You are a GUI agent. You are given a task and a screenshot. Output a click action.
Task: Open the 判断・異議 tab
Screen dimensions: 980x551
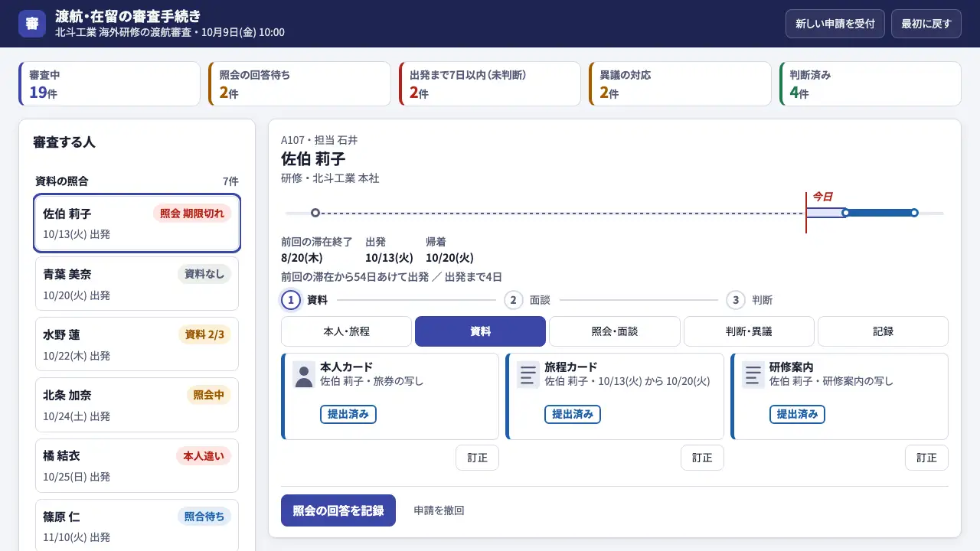749,331
